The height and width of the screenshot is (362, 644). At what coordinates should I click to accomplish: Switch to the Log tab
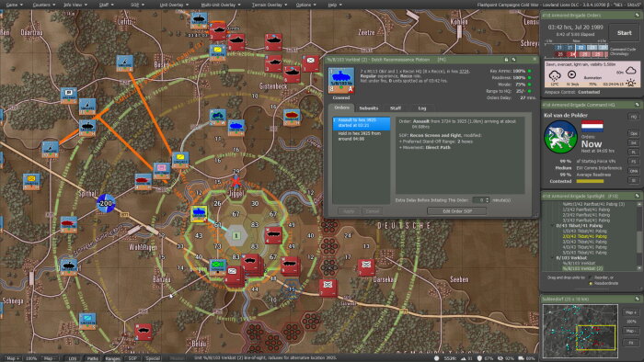[422, 108]
